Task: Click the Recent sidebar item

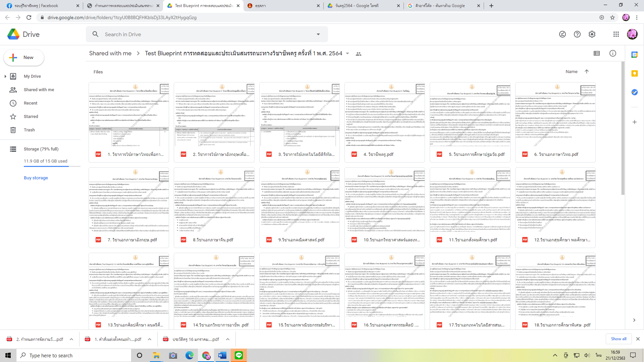Action: (x=31, y=103)
